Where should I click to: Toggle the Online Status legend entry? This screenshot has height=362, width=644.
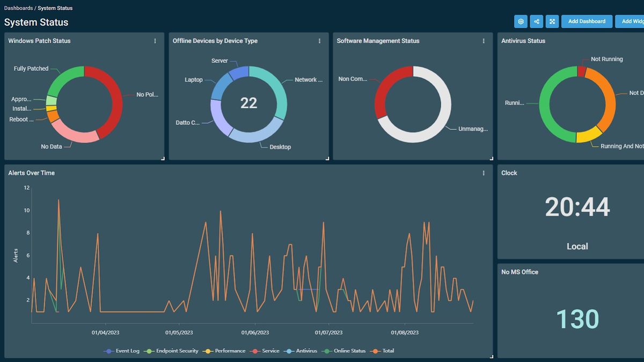(x=349, y=351)
